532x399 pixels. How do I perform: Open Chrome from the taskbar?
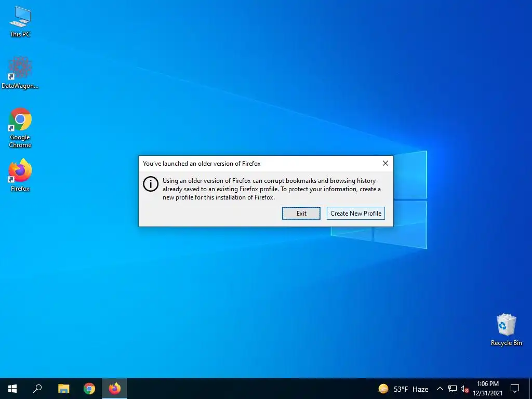89,389
